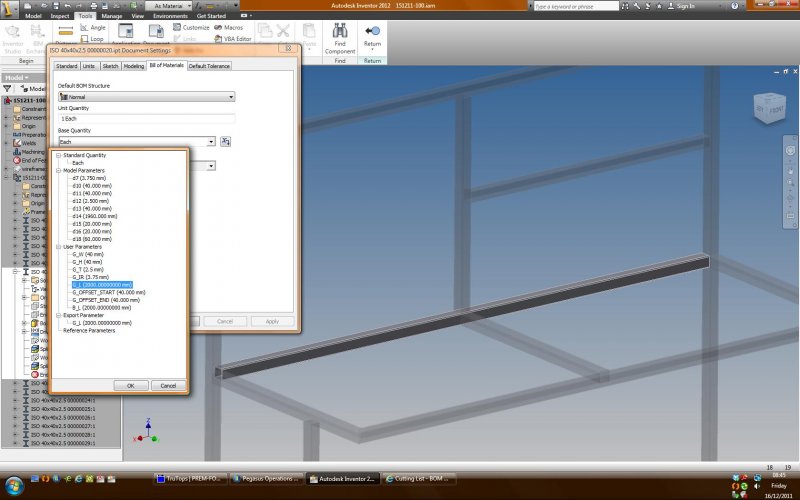This screenshot has width=800, height=500.
Task: Select G_L (2000.00000000 mm) under User Parameters
Action: 102,285
